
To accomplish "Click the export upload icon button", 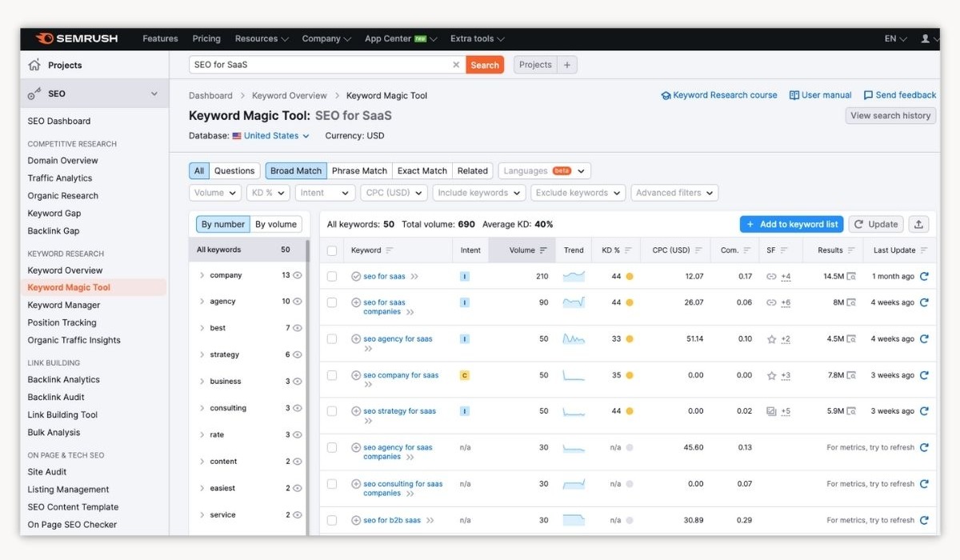I will 919,225.
